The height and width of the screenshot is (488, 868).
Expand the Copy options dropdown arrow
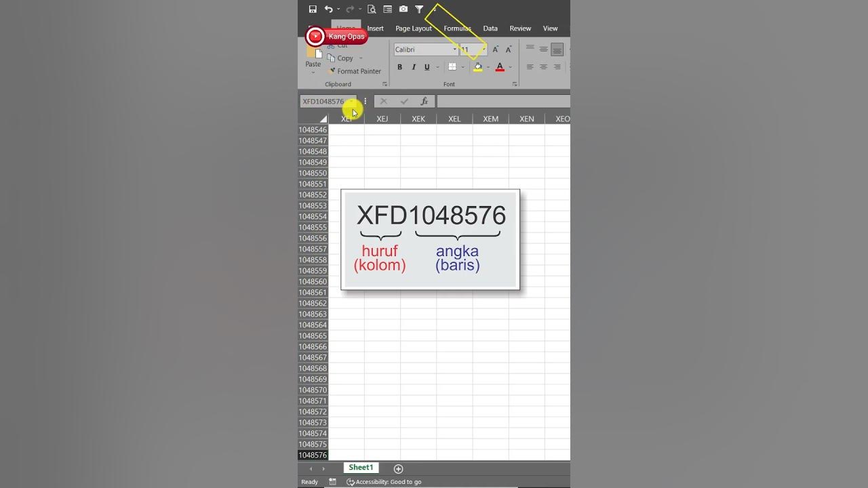[361, 58]
